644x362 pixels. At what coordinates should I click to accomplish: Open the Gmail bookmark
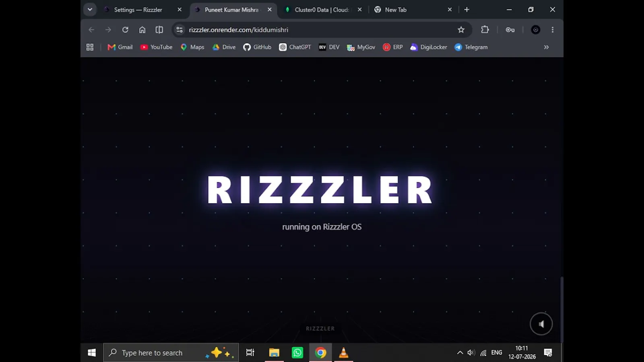click(x=120, y=47)
